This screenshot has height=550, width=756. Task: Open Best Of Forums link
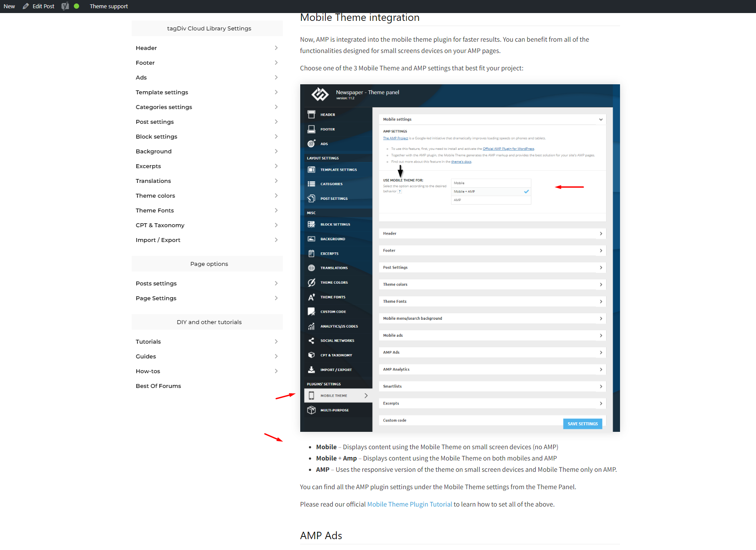158,386
